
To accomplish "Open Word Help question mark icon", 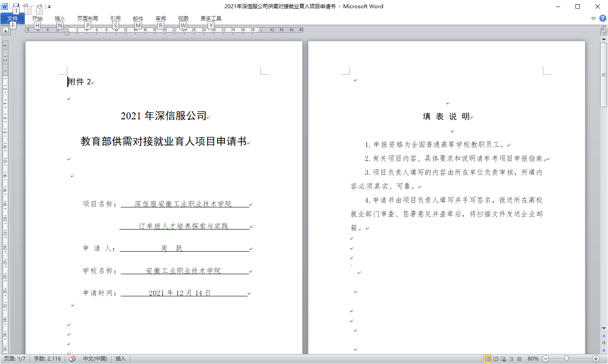I will coord(603,18).
